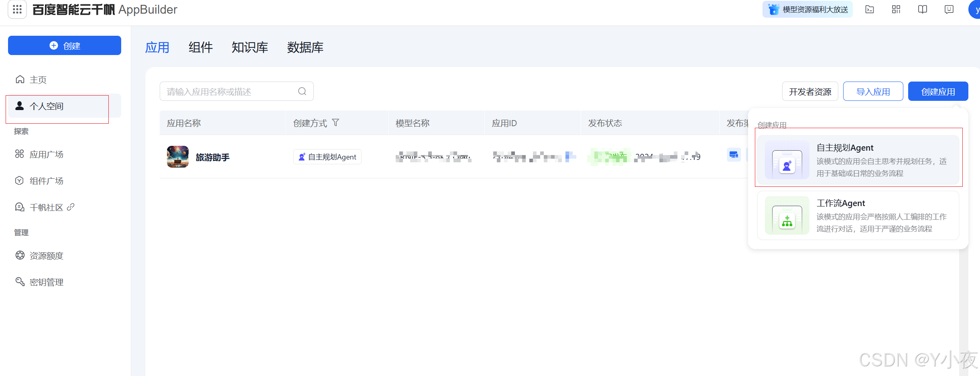Click the search magnifier icon
Screen dimensions: 980x376
[302, 92]
